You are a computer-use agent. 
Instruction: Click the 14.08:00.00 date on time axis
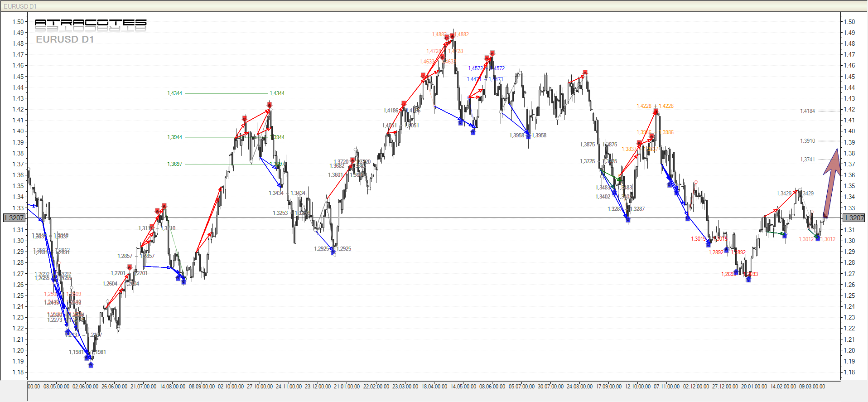(x=173, y=387)
